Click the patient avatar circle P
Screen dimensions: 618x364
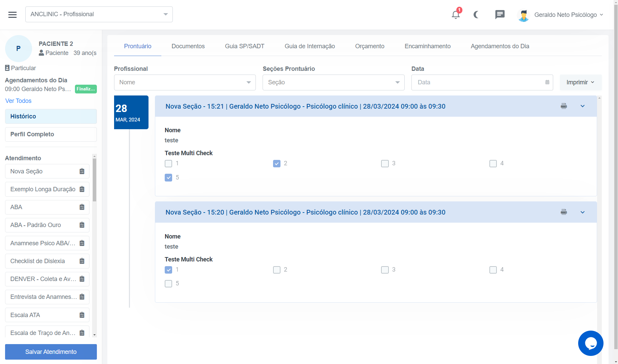click(x=19, y=49)
